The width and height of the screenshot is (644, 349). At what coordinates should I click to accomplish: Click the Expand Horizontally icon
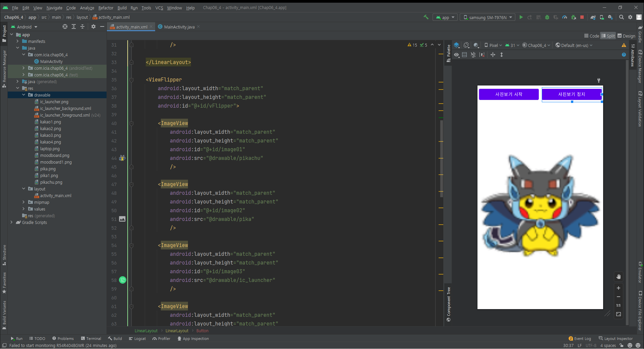click(x=493, y=55)
